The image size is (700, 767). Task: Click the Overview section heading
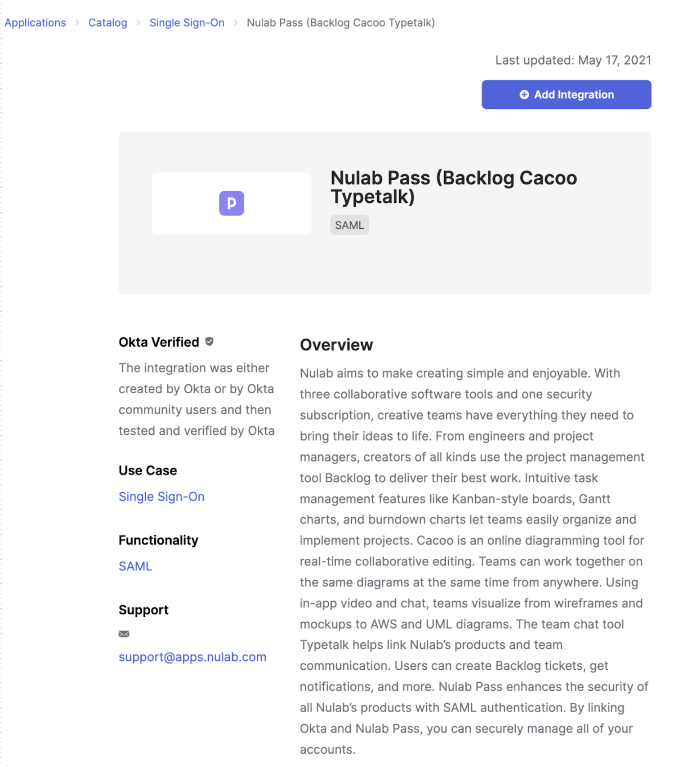click(336, 345)
